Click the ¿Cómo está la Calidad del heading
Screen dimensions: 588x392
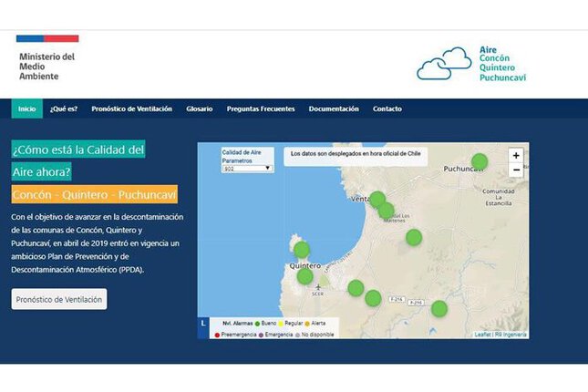pyautogui.click(x=78, y=150)
